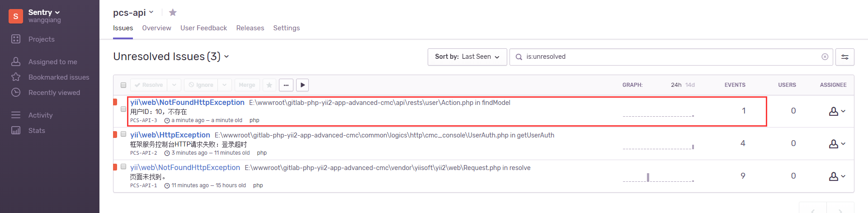Bookmark selected issues with star button
Screen dimensions: 868x213
tap(269, 85)
